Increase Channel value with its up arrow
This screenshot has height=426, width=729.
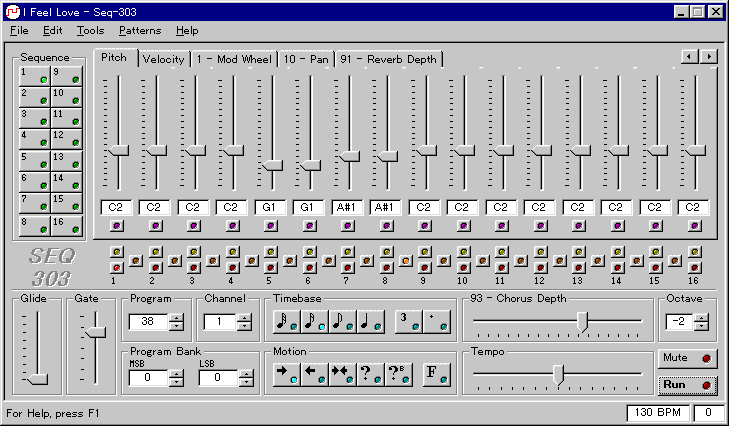click(x=245, y=318)
